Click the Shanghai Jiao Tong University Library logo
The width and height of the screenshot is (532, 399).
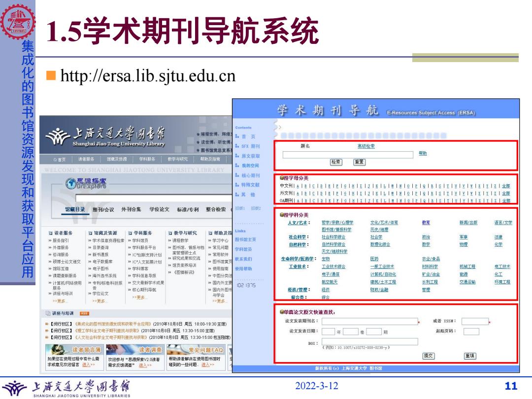click(x=105, y=136)
